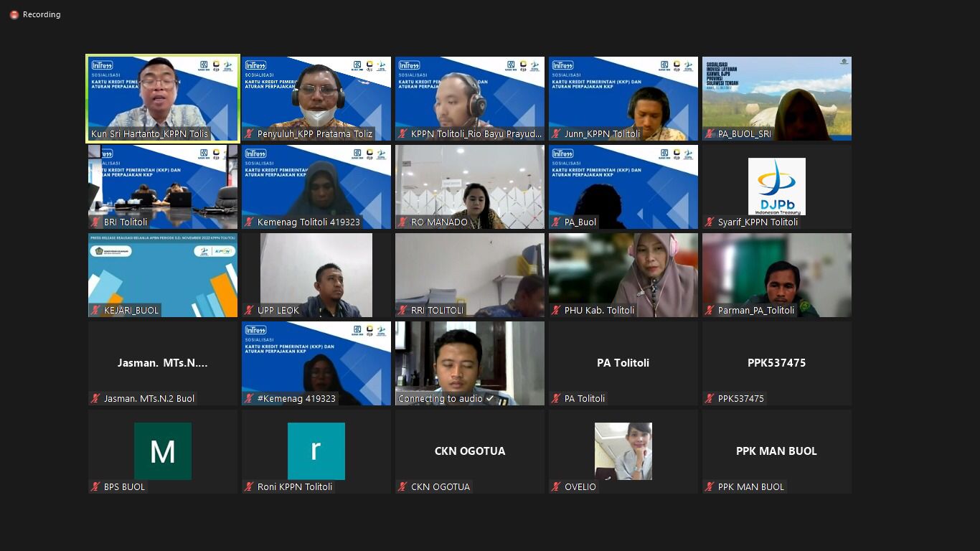This screenshot has width=980, height=551.
Task: Click the Connecting to audio status label
Action: click(x=440, y=398)
